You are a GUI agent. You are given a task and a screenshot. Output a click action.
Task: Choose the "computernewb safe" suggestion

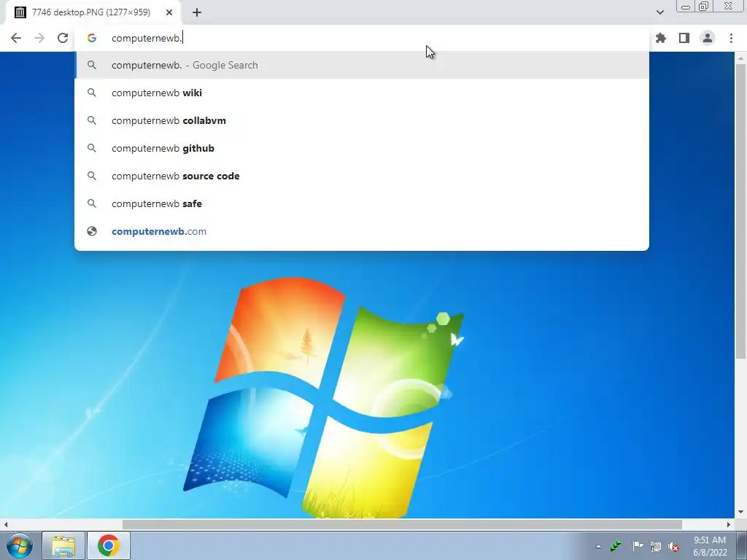[x=362, y=203]
